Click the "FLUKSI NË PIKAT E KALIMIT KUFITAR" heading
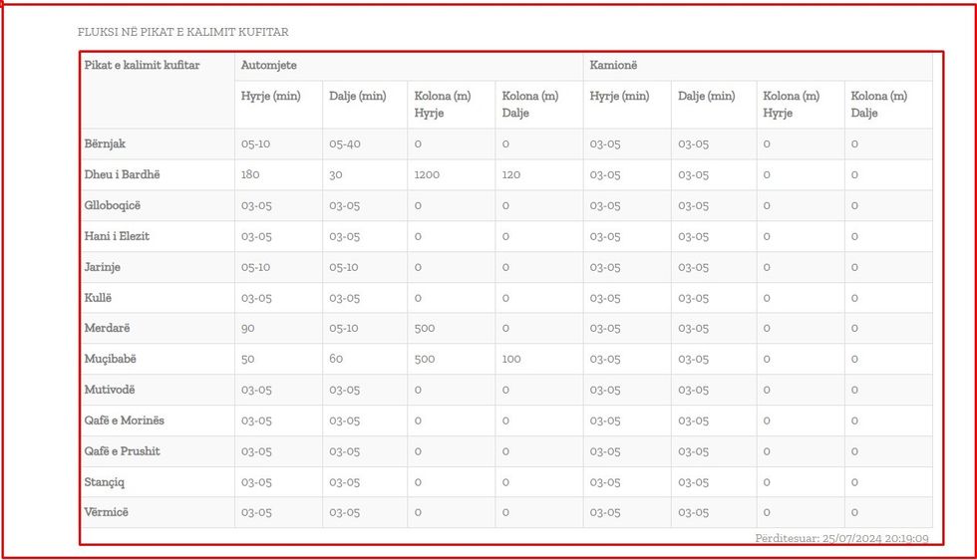Screen dimensions: 977x560 [x=183, y=32]
